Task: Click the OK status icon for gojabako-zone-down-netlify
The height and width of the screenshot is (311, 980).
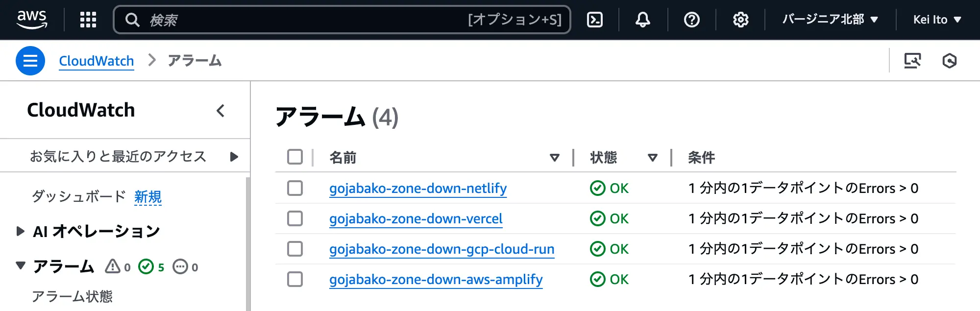Action: (x=598, y=188)
